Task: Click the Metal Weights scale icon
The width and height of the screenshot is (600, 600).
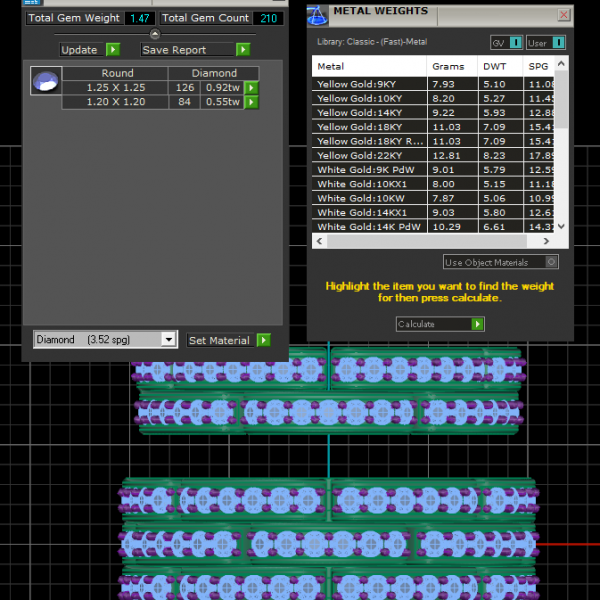Action: click(317, 15)
